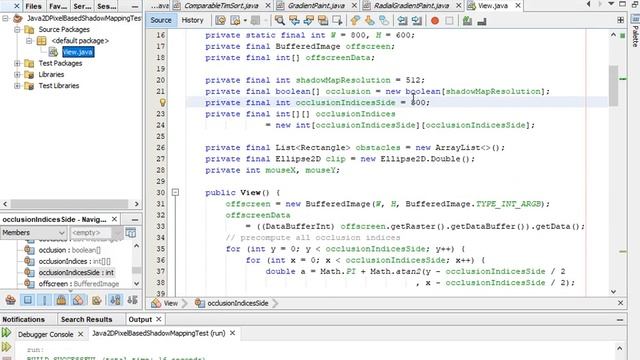Toggle Rectangular Selection icon
Image resolution: width=640 pixels, height=360 pixels.
click(337, 20)
